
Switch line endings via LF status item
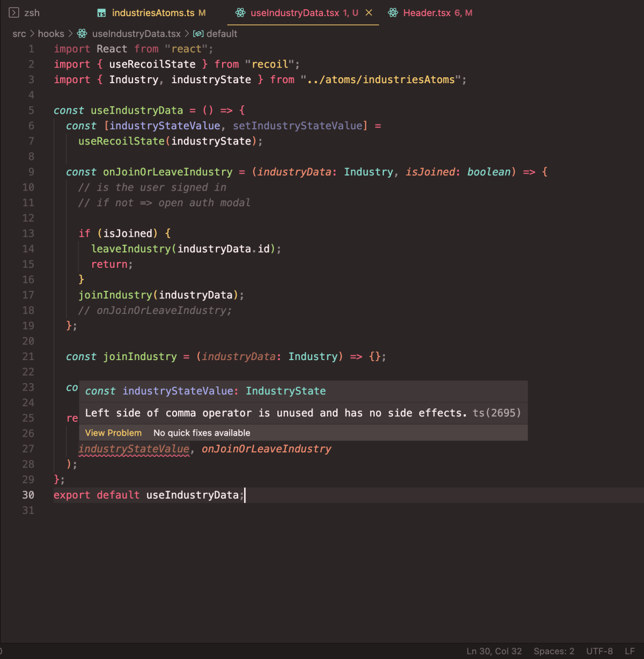[630, 651]
